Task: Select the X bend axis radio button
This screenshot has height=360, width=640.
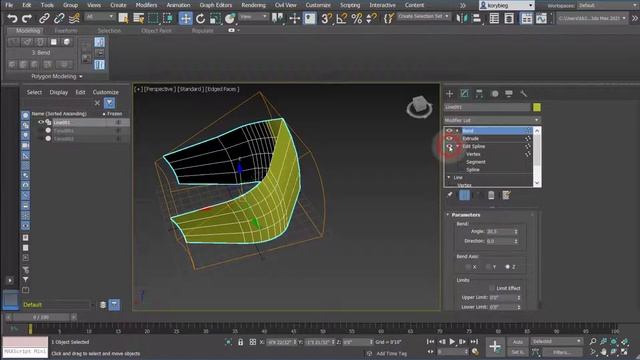Action: point(468,267)
